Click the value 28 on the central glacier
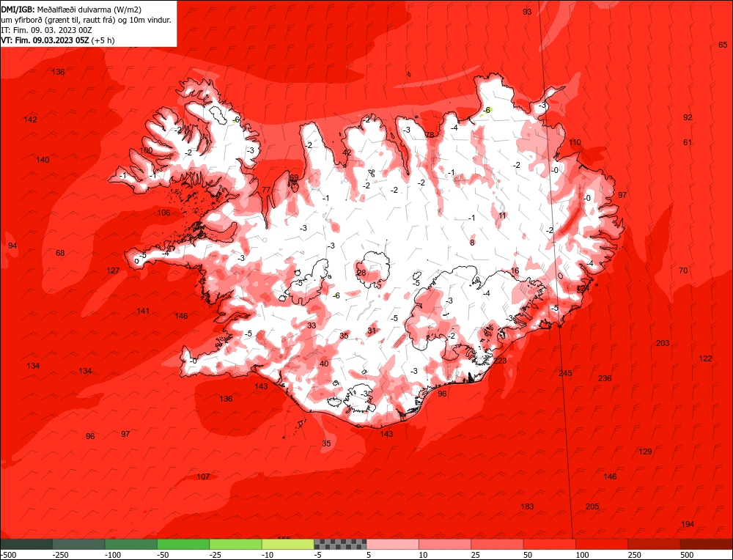Image resolution: width=733 pixels, height=560 pixels. [x=361, y=273]
